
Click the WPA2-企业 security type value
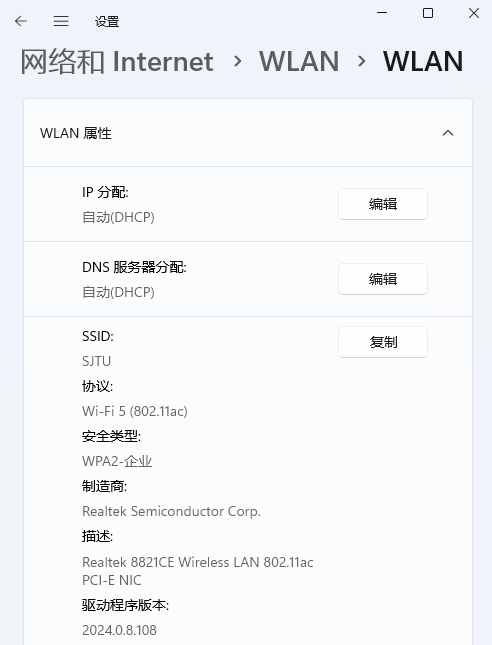pyautogui.click(x=117, y=461)
